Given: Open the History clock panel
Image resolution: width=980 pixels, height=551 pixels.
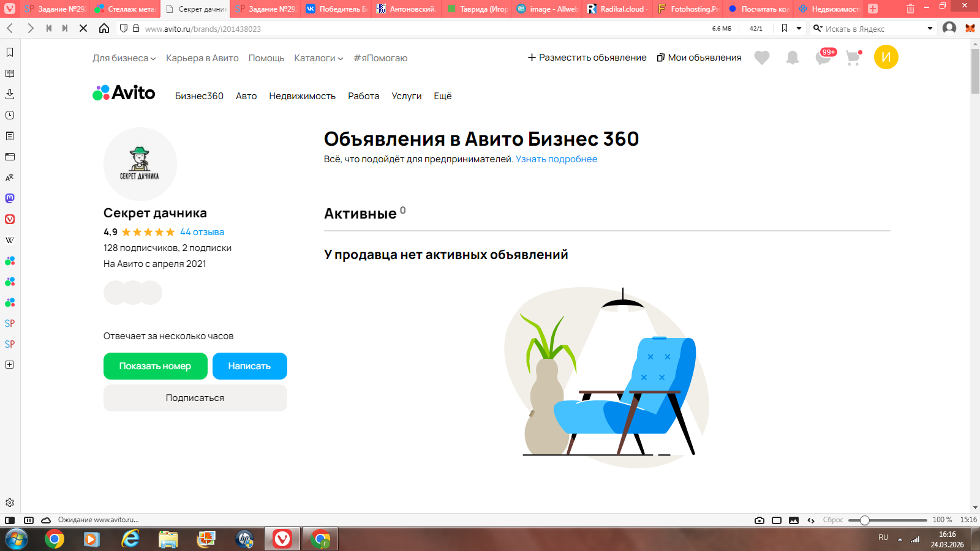Looking at the screenshot, I should pos(10,115).
